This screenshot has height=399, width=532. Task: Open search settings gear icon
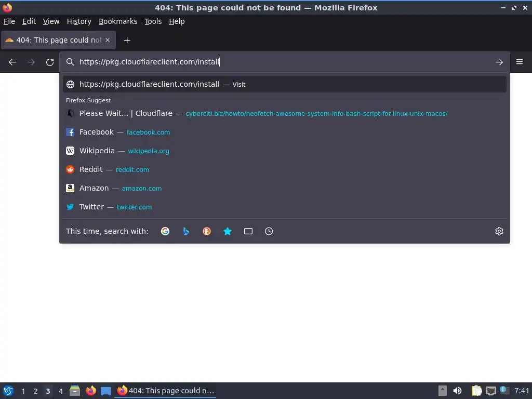(499, 231)
